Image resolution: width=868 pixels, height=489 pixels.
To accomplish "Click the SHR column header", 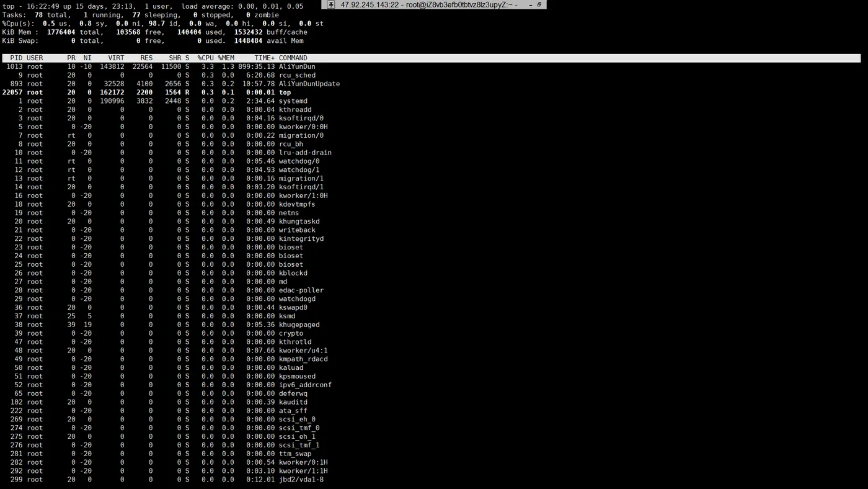I will tap(175, 58).
